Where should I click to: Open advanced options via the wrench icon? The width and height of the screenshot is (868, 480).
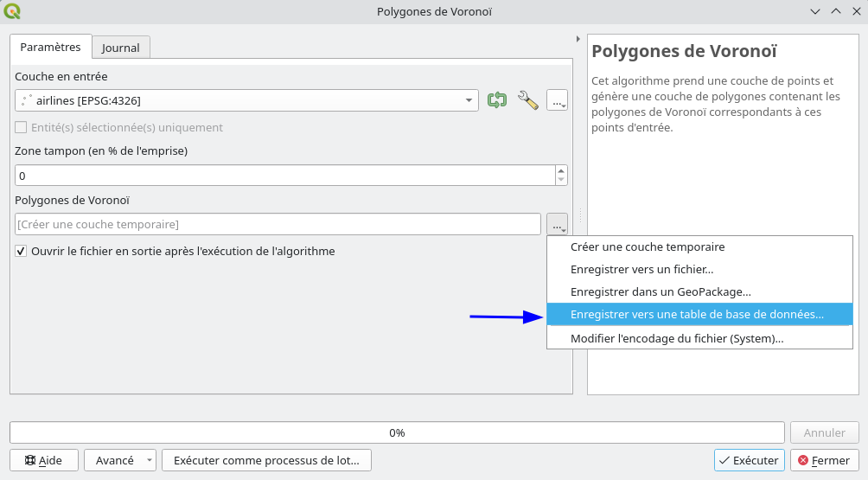(x=527, y=100)
